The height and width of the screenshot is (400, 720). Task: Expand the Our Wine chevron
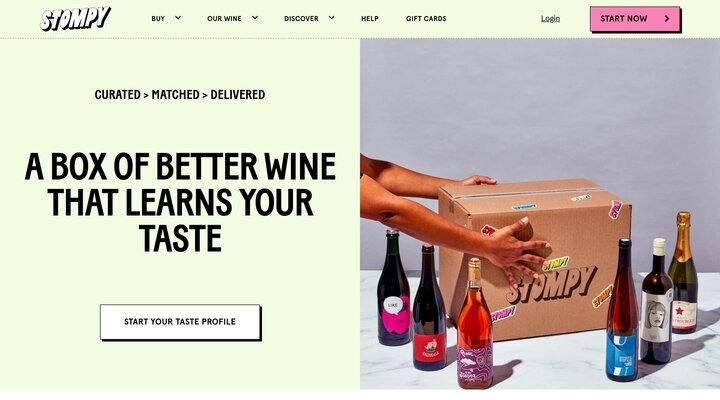click(255, 18)
